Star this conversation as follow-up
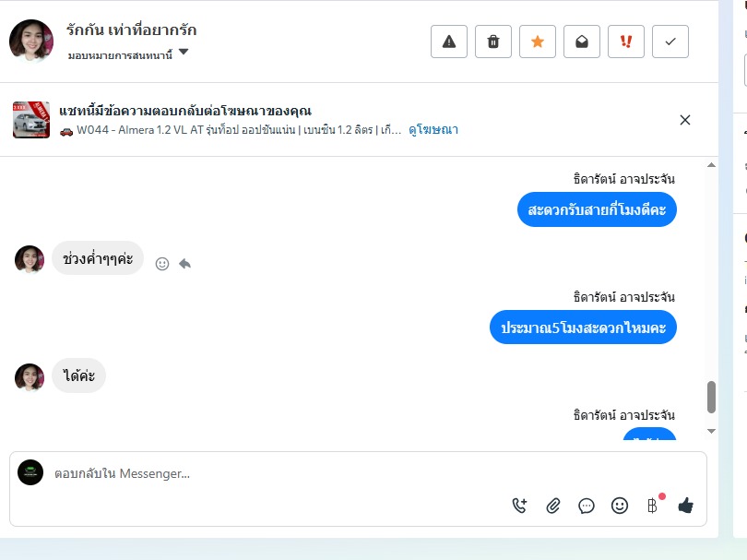747x560 pixels. 538,42
